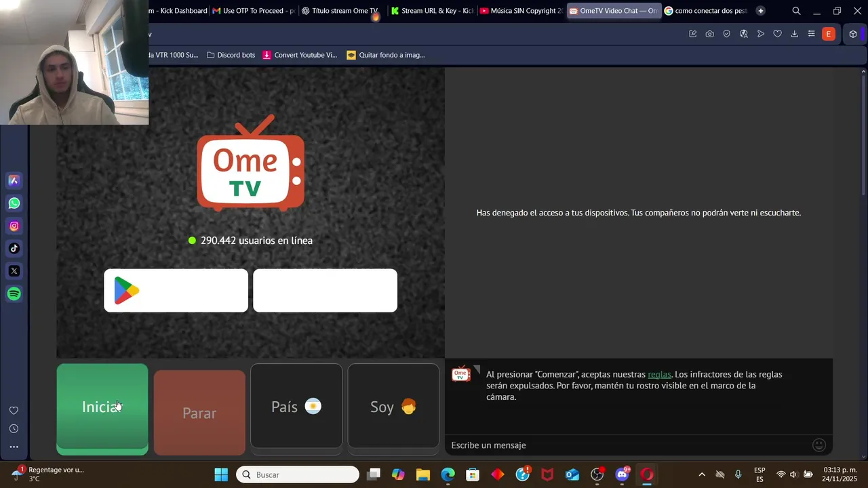Open McAfee from the taskbar
The width and height of the screenshot is (868, 488).
point(547,474)
